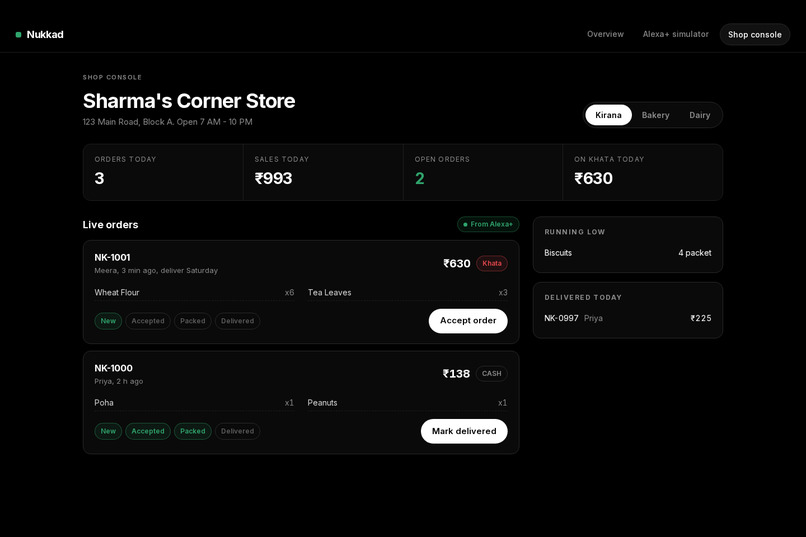Click the Sales Today value ₹993

(273, 178)
